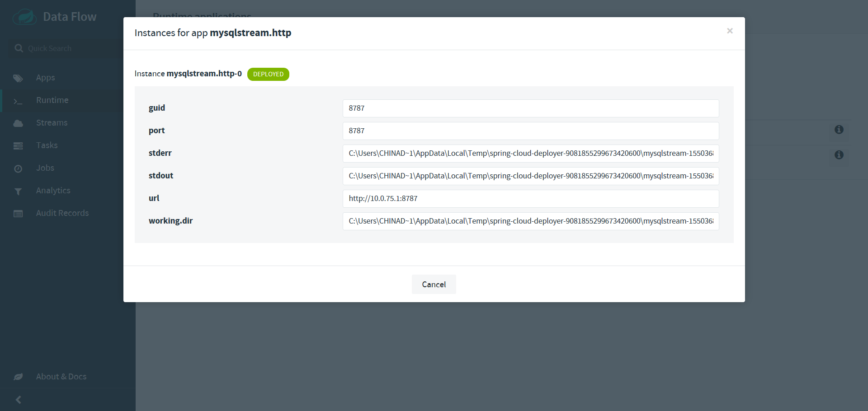
Task: Click the About & Docs leaf icon
Action: [18, 377]
